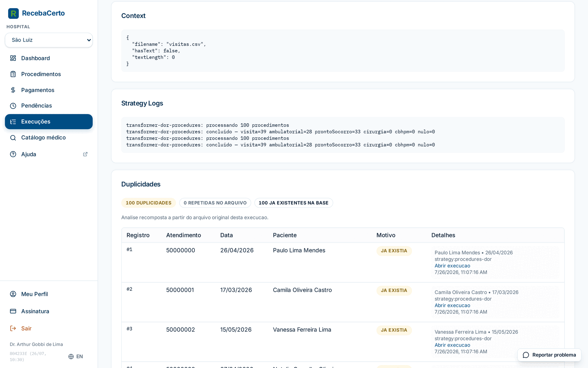Click the date 15/05/2026 in row #3
The image size is (588, 368).
[236, 330]
